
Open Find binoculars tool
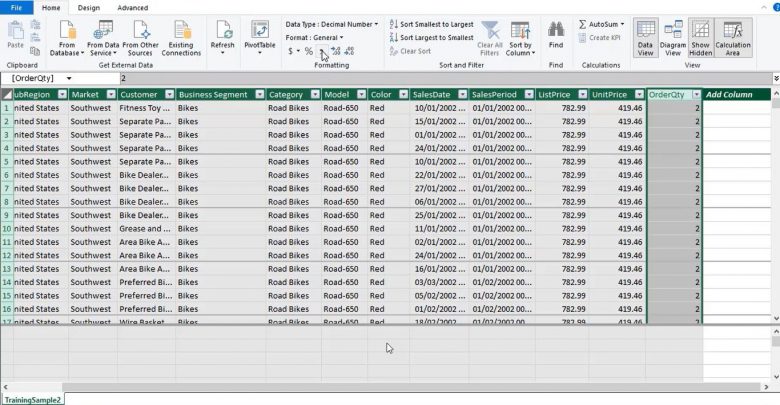tap(556, 35)
